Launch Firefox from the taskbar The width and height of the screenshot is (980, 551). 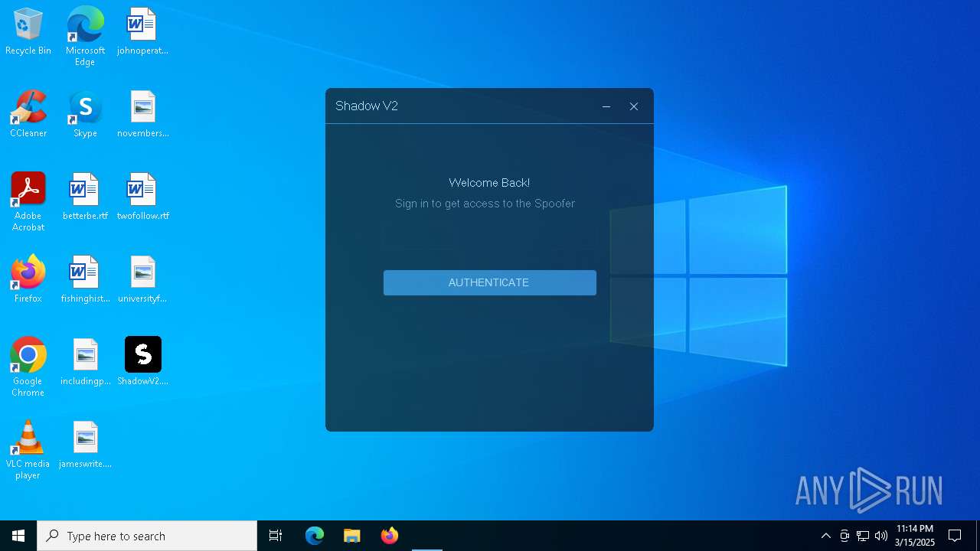[x=390, y=536]
